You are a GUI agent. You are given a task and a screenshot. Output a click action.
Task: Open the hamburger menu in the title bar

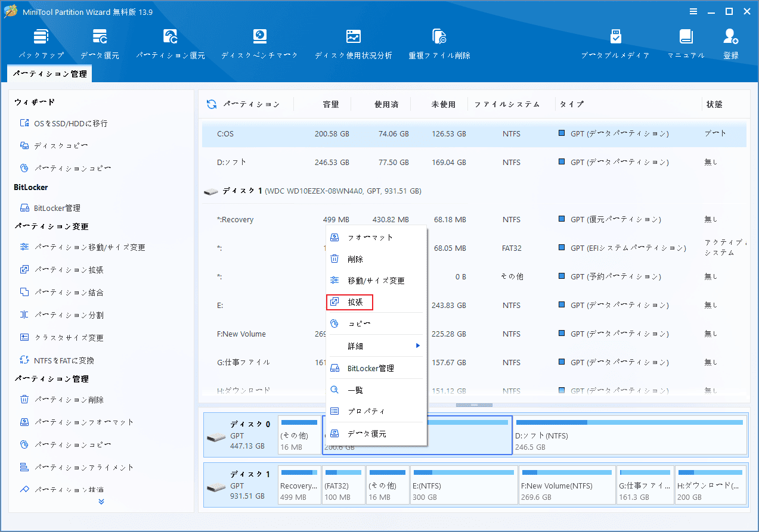693,11
